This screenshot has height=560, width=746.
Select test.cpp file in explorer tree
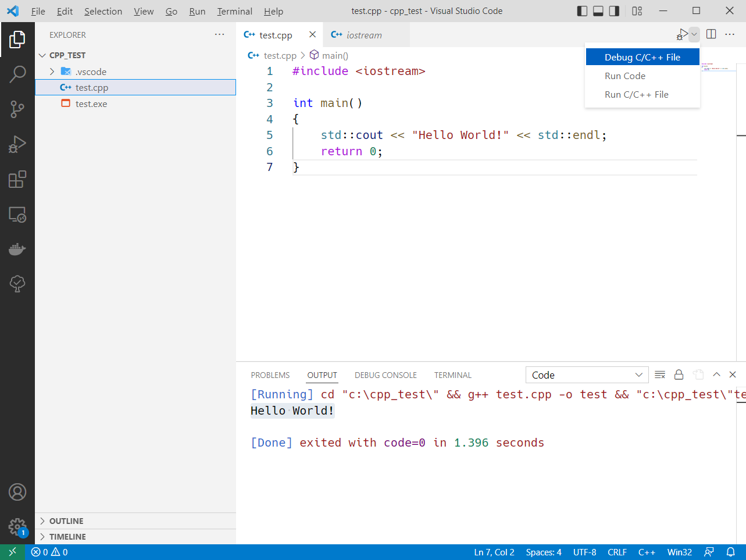click(x=135, y=87)
